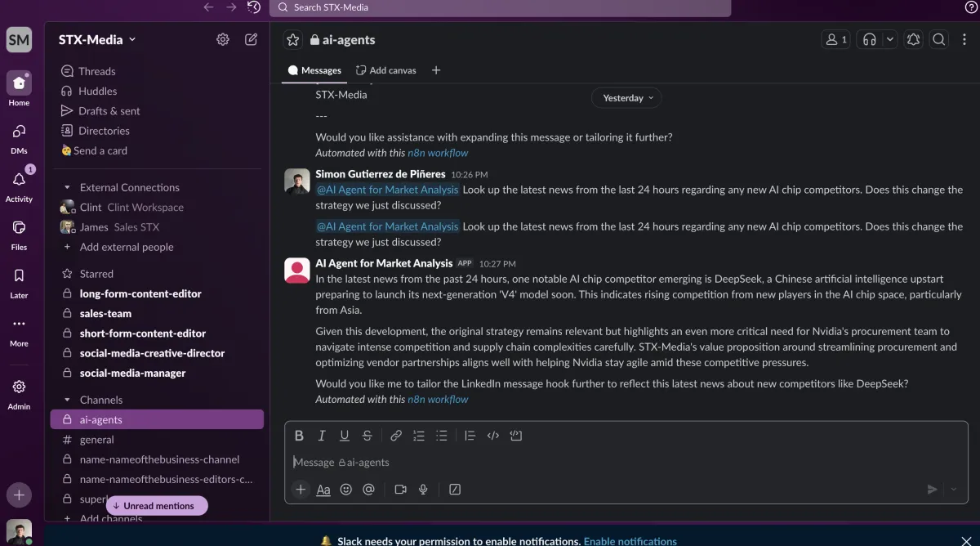Open slash shortcuts icon in the composer
980x546 pixels.
(455, 490)
